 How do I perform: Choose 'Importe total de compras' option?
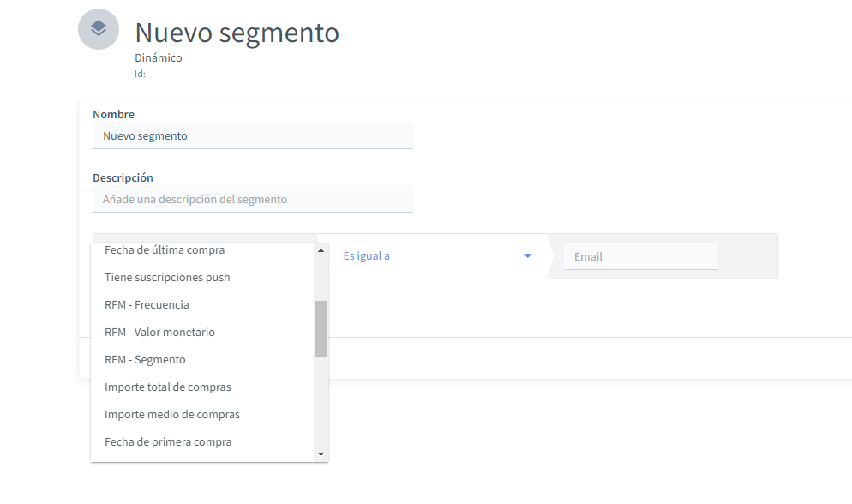(168, 387)
